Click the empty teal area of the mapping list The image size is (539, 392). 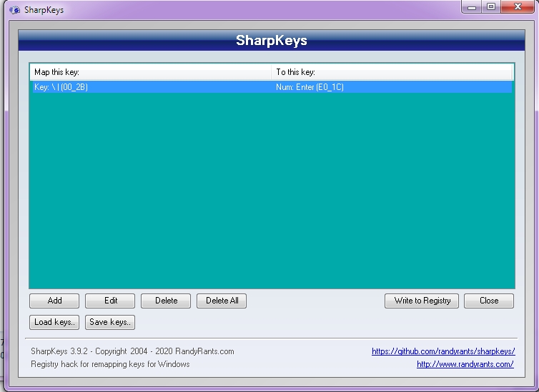pos(272,193)
